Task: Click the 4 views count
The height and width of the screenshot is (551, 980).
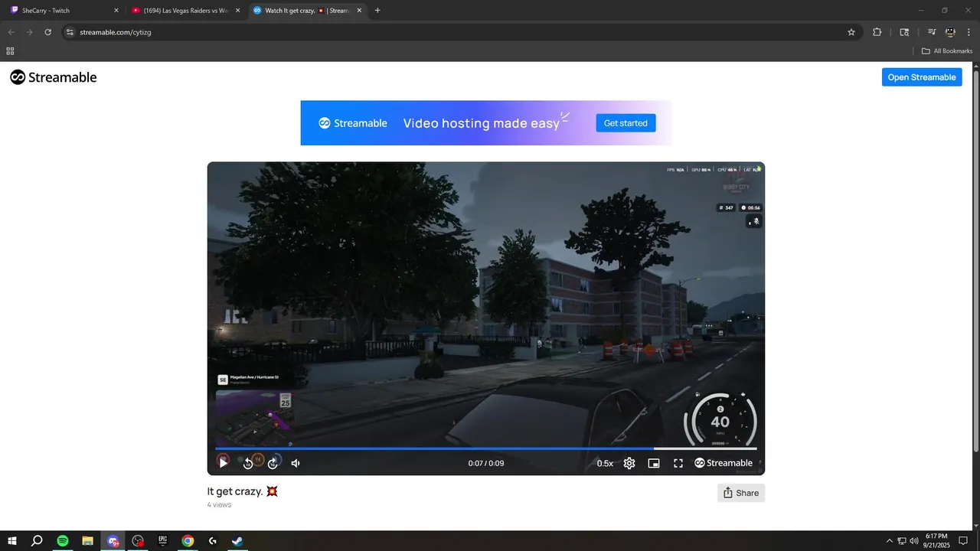Action: (219, 505)
